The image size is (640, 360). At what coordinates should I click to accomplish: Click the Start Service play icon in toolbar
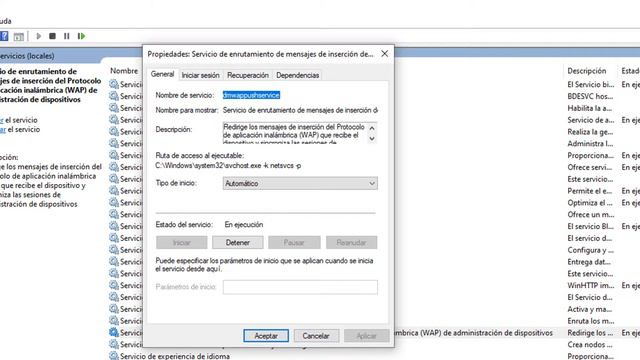coord(39,36)
